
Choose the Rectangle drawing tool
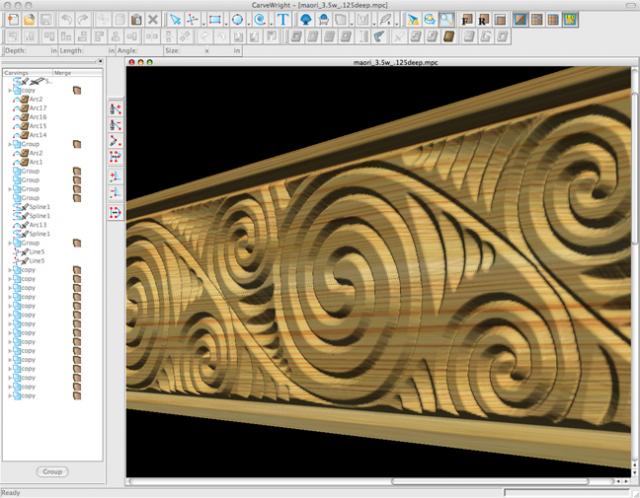click(215, 19)
